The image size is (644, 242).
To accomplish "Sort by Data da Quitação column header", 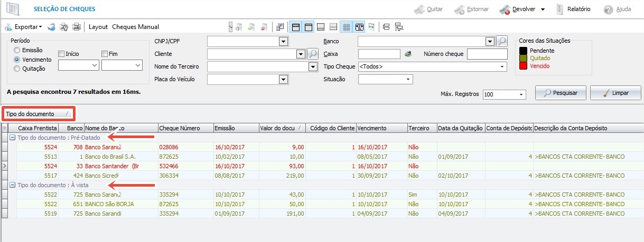I will [x=461, y=128].
